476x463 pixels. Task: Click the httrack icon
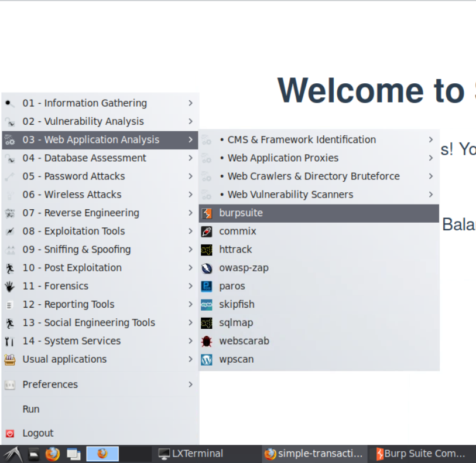(x=207, y=250)
